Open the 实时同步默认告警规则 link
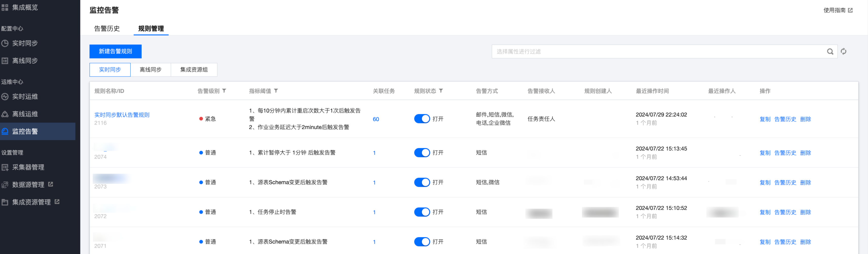This screenshot has width=868, height=254. (122, 115)
